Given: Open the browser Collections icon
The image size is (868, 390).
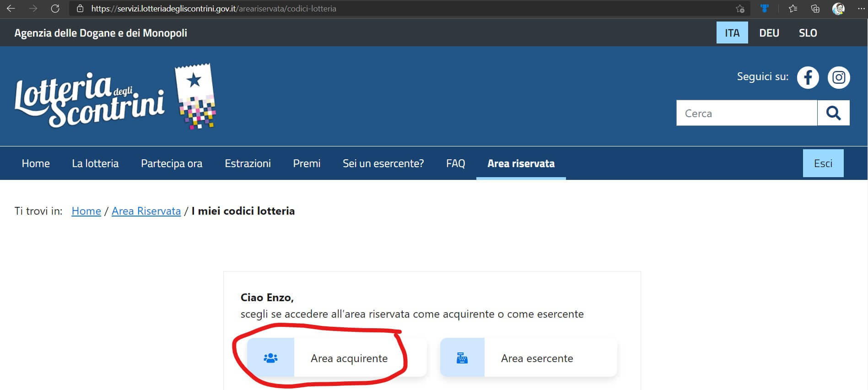Looking at the screenshot, I should 815,9.
